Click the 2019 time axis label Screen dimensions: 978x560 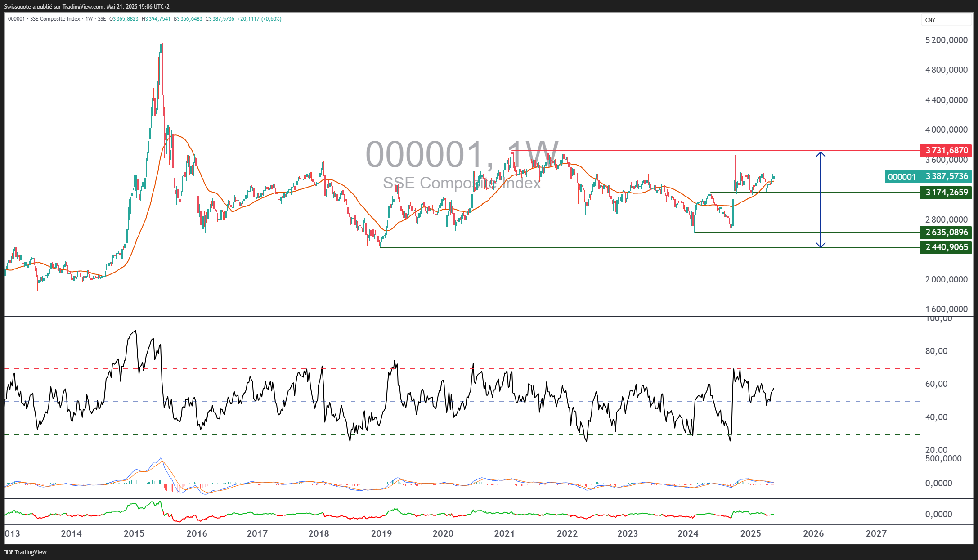click(x=381, y=533)
